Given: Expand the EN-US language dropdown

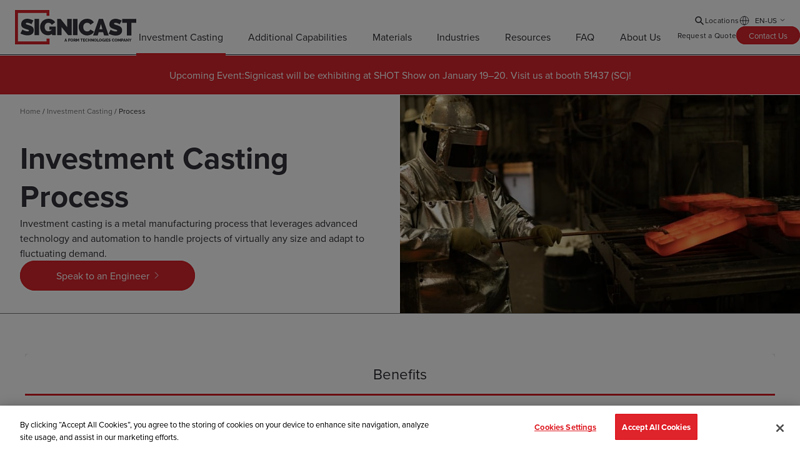Looking at the screenshot, I should click(769, 20).
